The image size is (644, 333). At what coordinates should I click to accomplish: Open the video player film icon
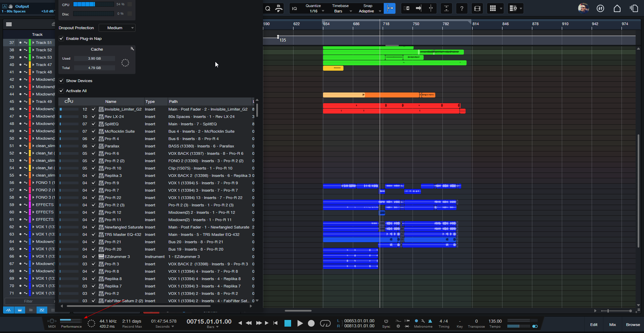click(x=477, y=8)
